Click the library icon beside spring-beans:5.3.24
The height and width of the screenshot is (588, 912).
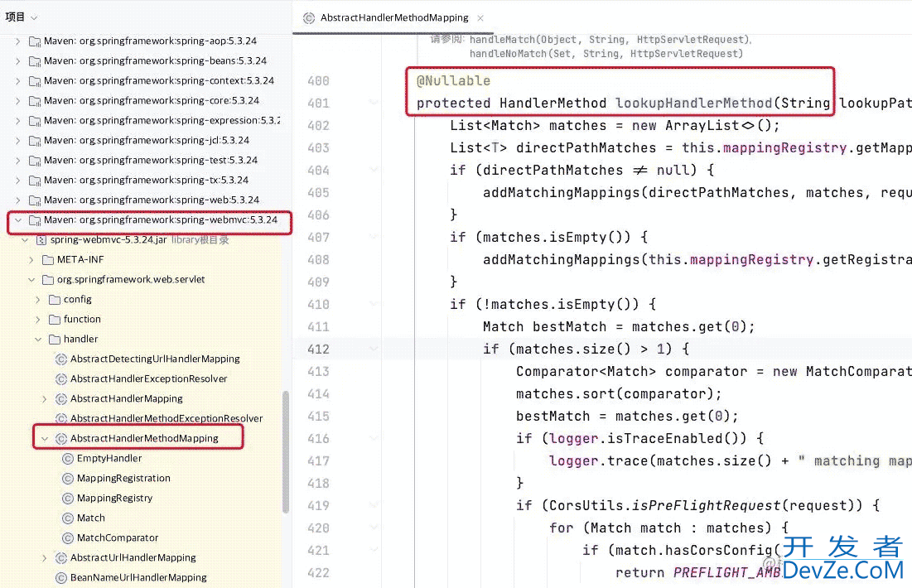pos(35,61)
